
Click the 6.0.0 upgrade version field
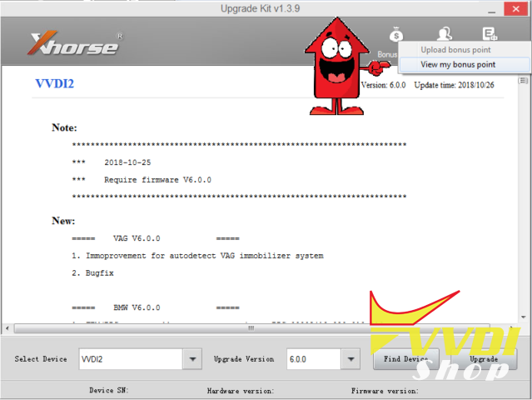pos(314,359)
